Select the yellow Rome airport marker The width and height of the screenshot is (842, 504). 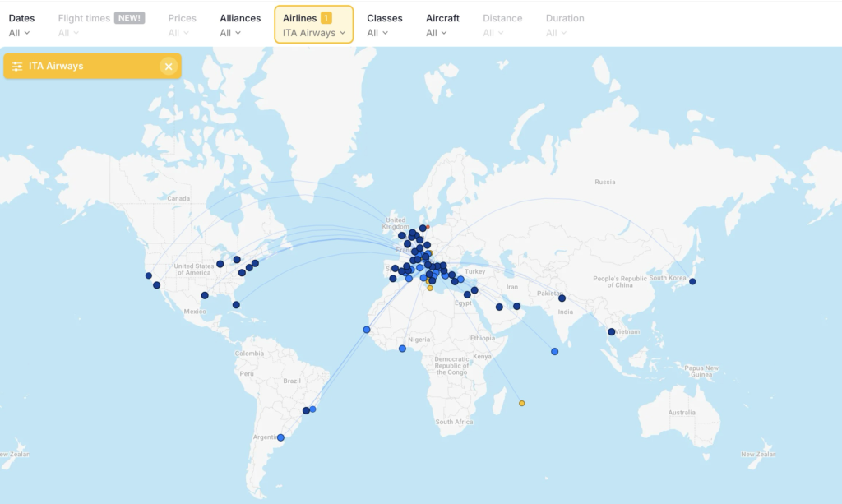pyautogui.click(x=428, y=288)
